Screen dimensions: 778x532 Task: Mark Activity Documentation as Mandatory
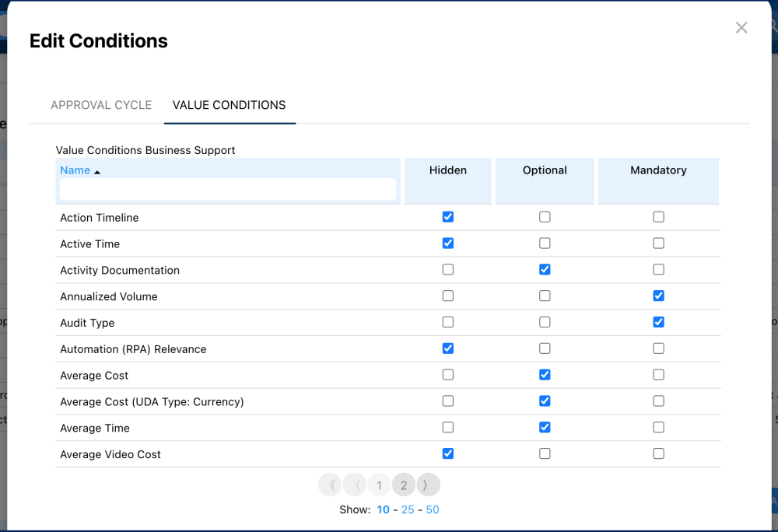[658, 270]
